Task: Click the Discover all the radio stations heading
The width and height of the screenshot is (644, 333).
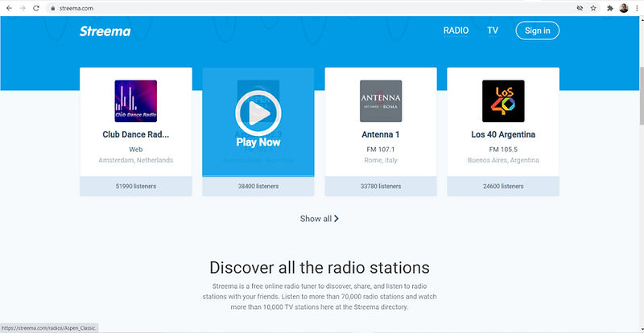Action: pyautogui.click(x=320, y=268)
